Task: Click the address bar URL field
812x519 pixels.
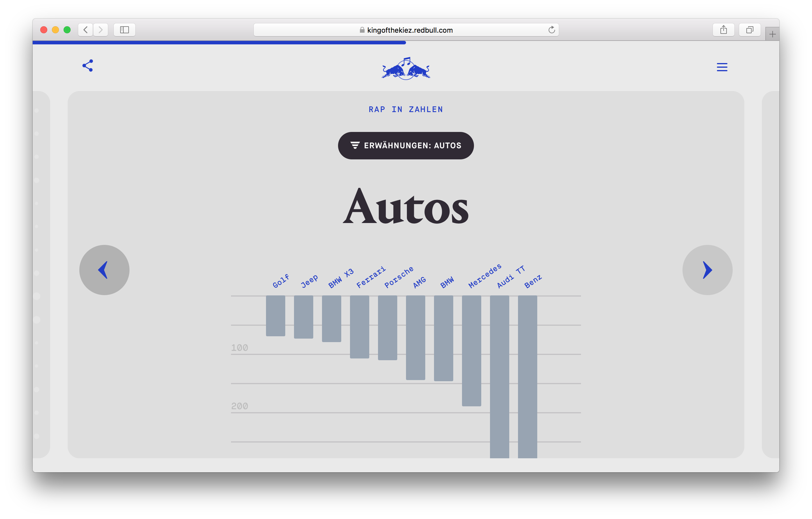Action: pyautogui.click(x=406, y=30)
